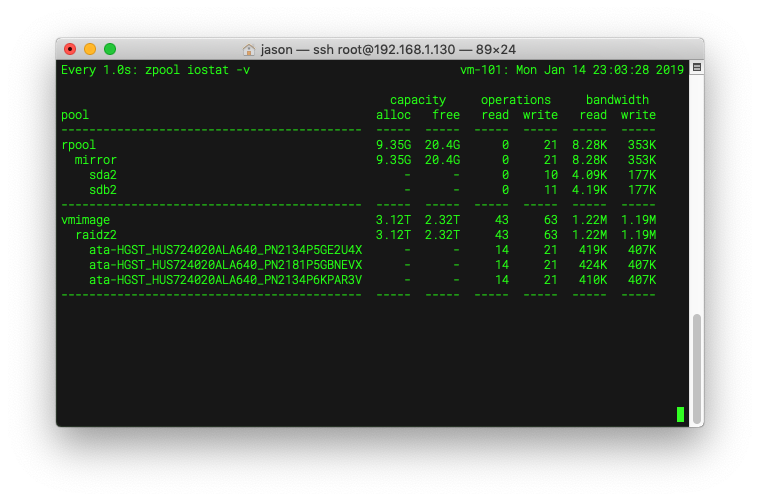Viewport: 760px width, 501px height.
Task: Click the home folder icon in title bar
Action: (249, 49)
